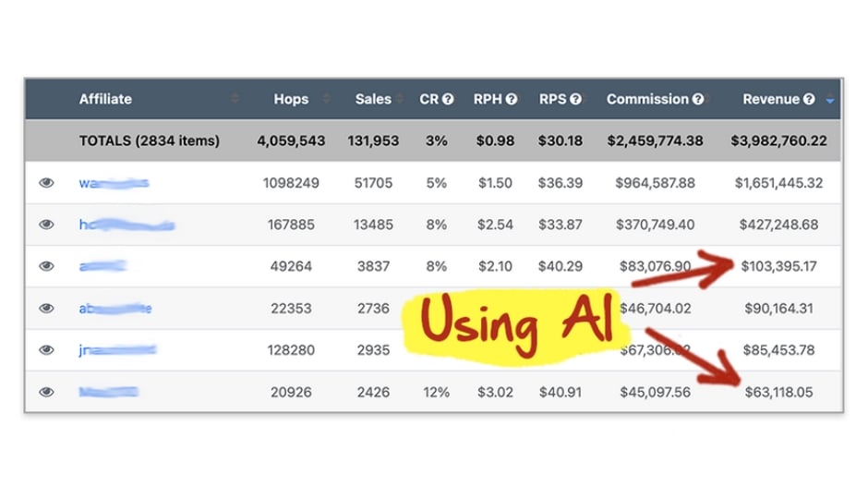Click revenue value $103,395.17
The width and height of the screenshot is (868, 499).
[x=778, y=266]
